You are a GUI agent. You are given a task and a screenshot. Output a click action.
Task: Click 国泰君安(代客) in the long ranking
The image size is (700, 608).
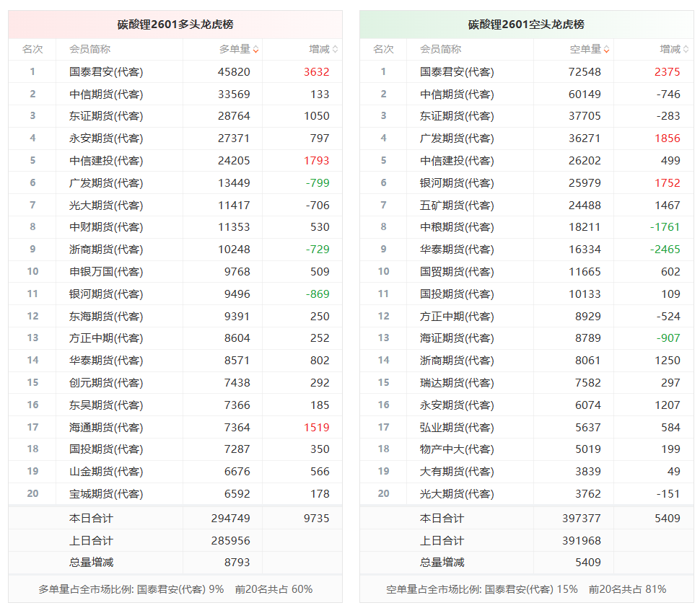tap(106, 72)
